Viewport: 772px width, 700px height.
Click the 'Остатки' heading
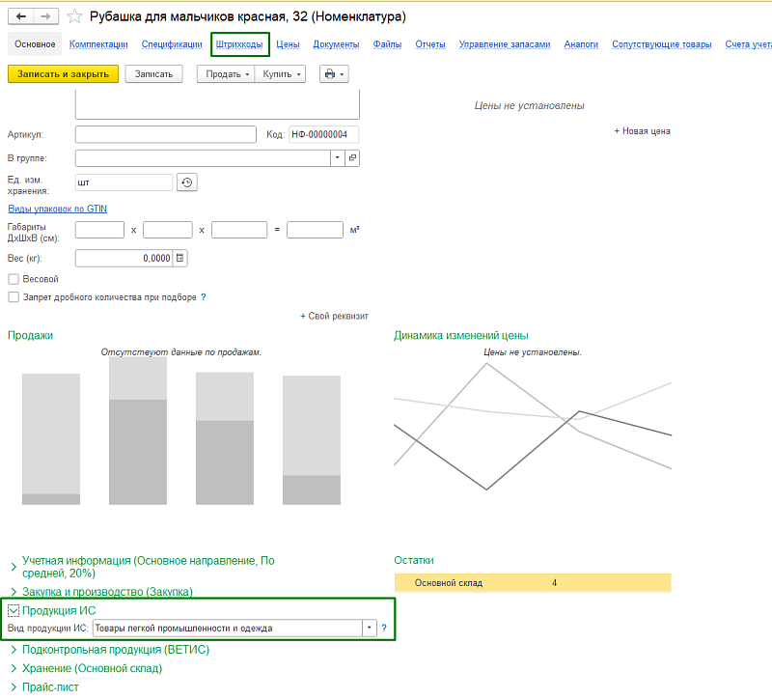click(414, 560)
